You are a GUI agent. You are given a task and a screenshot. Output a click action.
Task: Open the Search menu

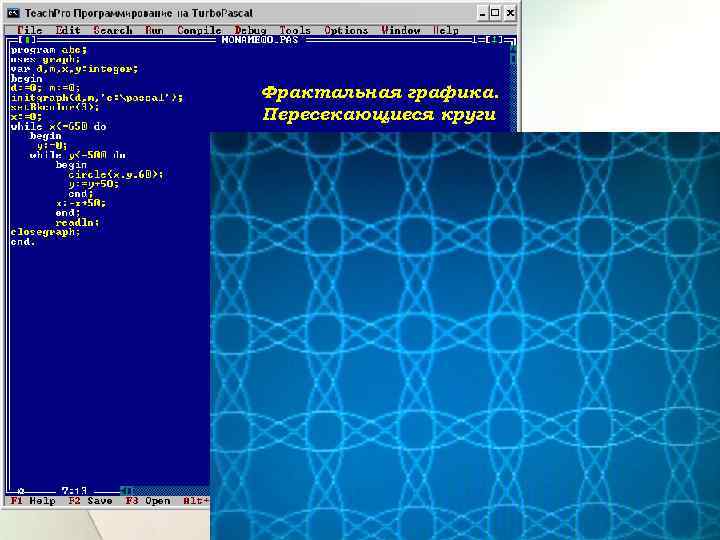click(x=113, y=30)
